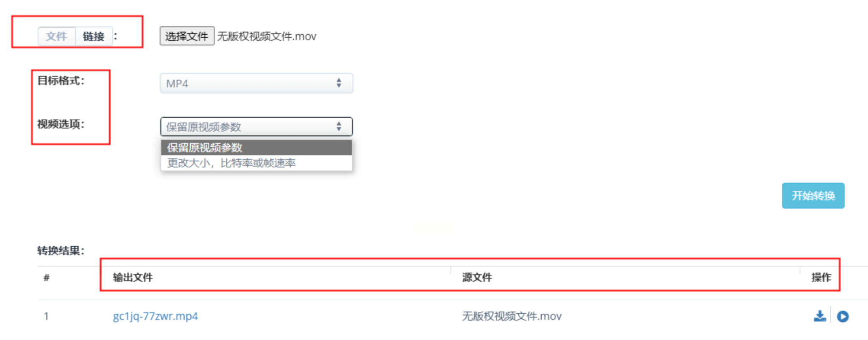Open the MP4 target format dropdown
Image resolution: width=868 pixels, height=340 pixels.
256,83
